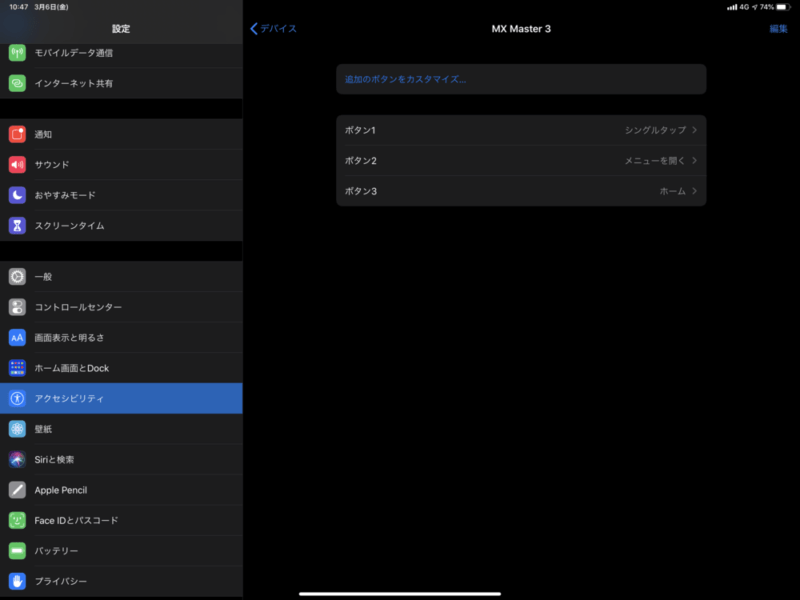The image size is (800, 600).
Task: Open インターネット共有 settings
Action: (121, 83)
